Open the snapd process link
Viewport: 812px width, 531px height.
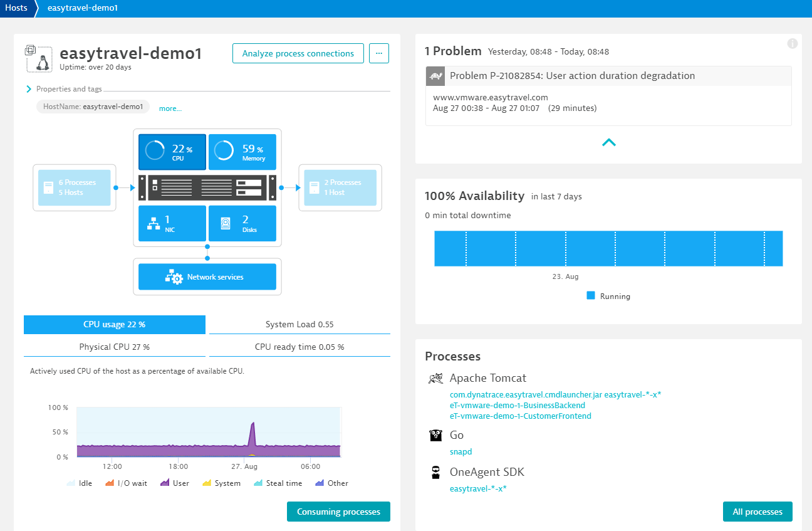tap(461, 451)
